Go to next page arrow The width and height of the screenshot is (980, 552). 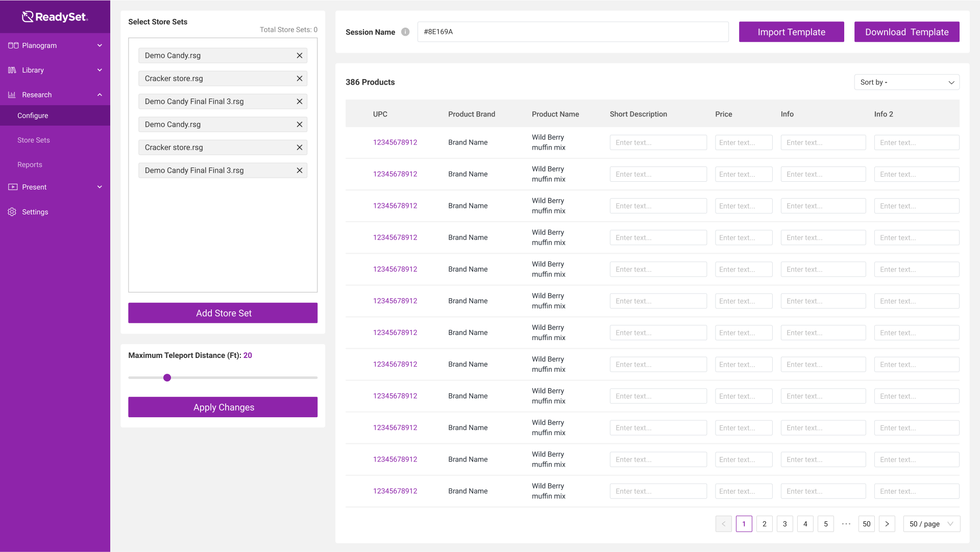pos(887,523)
